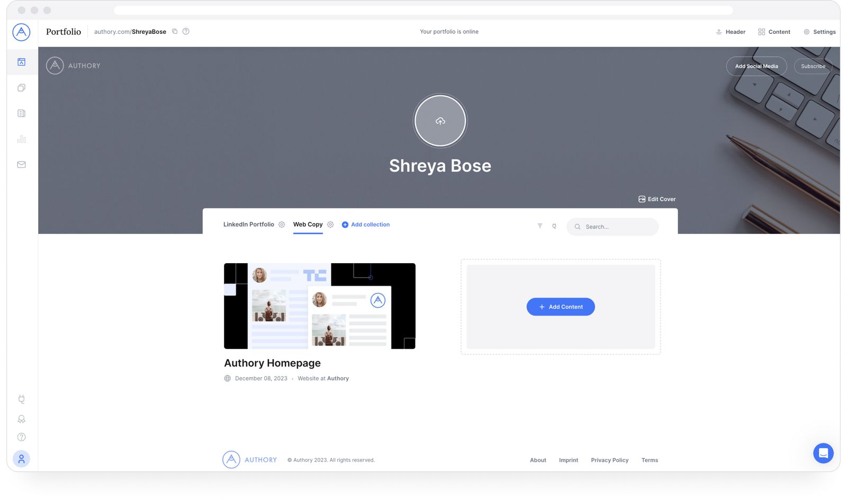Click the filter icon near search

pos(540,226)
